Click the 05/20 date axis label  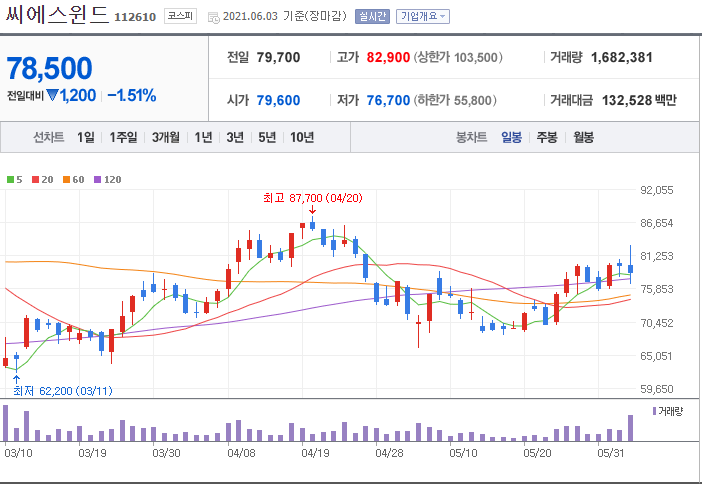coord(537,453)
